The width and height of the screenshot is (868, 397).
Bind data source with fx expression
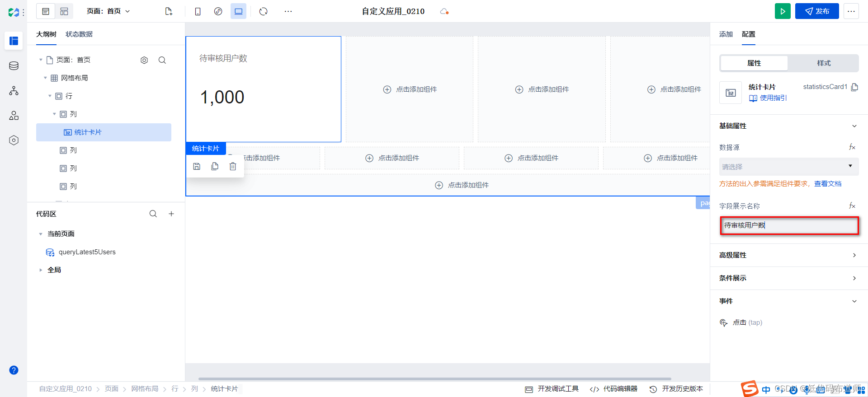click(852, 147)
